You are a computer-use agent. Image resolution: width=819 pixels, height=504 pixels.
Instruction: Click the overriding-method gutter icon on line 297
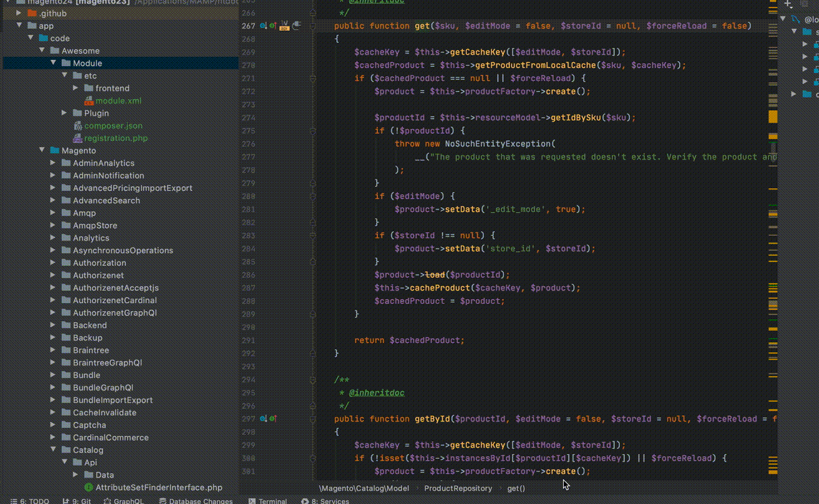coord(273,419)
